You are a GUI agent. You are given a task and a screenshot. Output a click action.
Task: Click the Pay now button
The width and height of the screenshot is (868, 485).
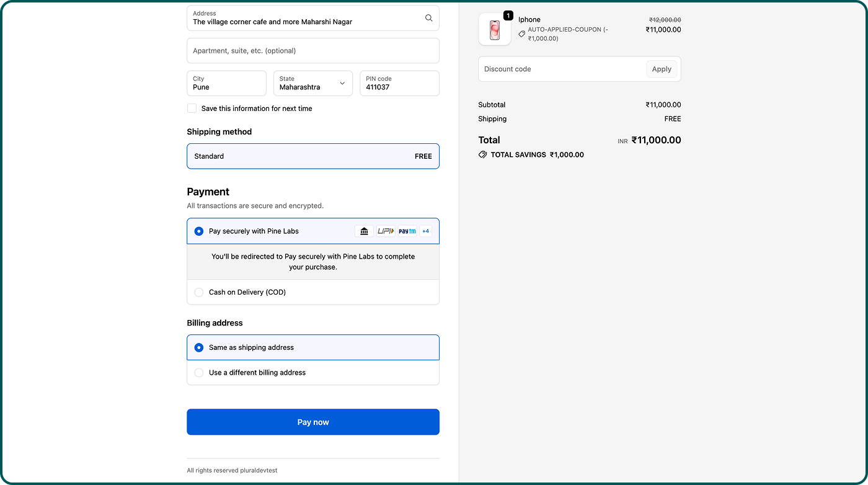point(313,422)
